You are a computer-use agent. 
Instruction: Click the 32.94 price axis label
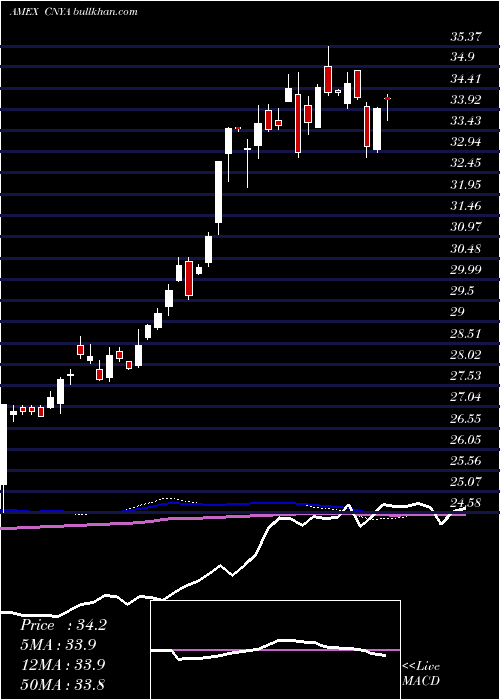[x=466, y=142]
